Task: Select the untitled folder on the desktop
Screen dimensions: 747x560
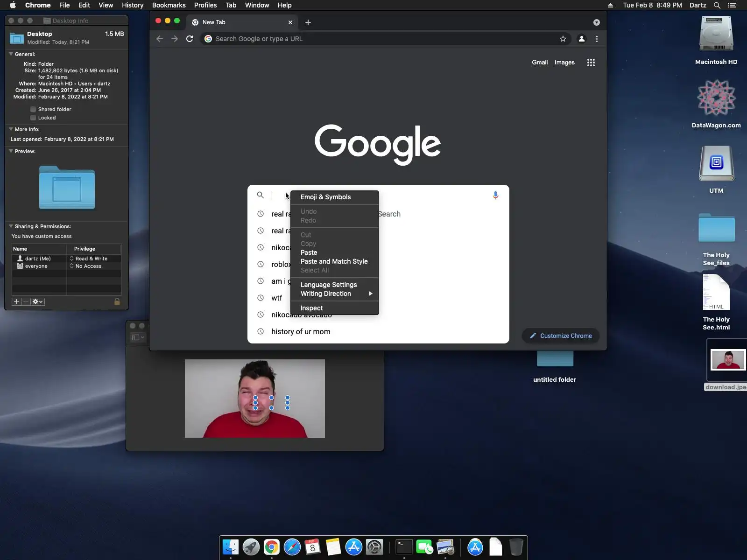Action: (555, 358)
